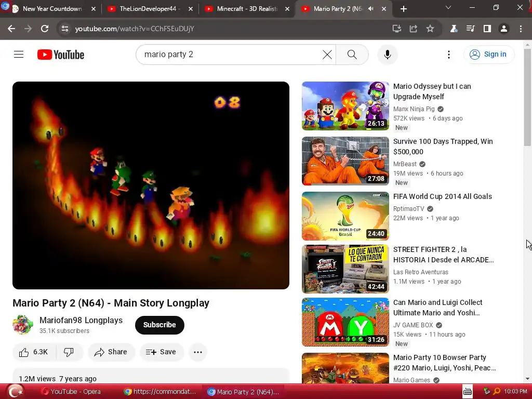Select the Mario Party 2 (N64) tab
The height and width of the screenshot is (399, 532).
pyautogui.click(x=338, y=9)
